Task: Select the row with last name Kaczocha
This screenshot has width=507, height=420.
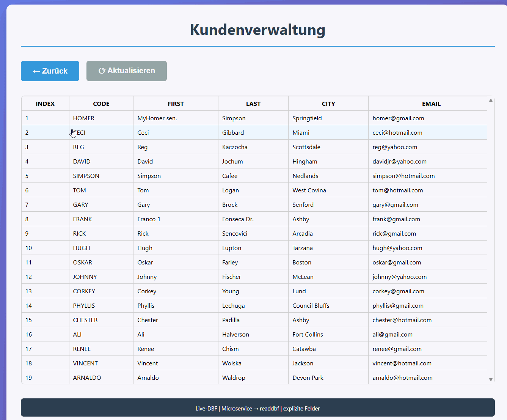Action: [254, 147]
